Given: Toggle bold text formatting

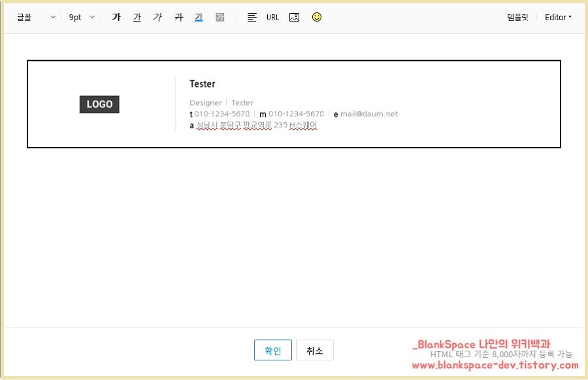Looking at the screenshot, I should [116, 17].
